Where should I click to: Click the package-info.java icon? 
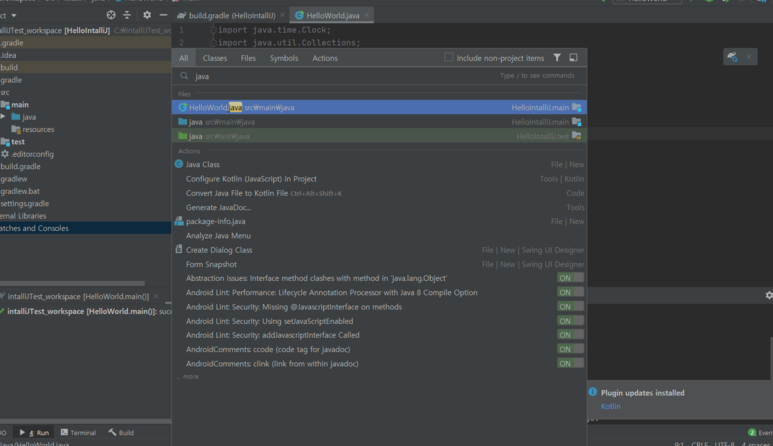coord(179,221)
